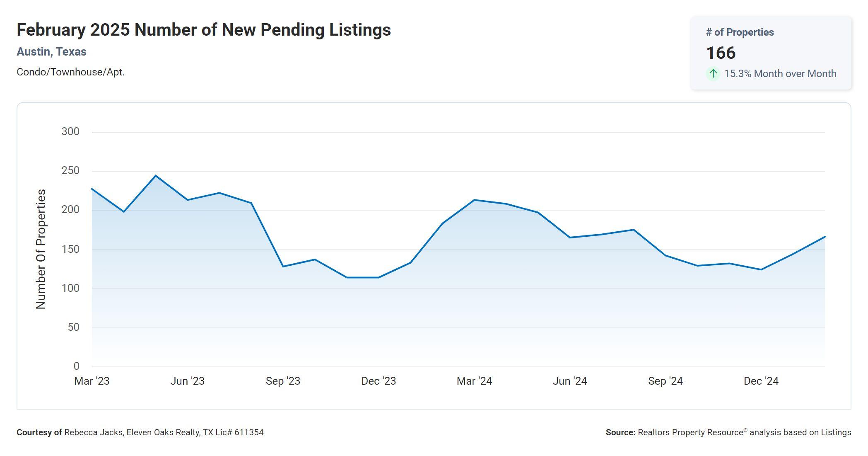This screenshot has width=868, height=456.
Task: Click the '# of Properties' card heading
Action: [x=740, y=32]
